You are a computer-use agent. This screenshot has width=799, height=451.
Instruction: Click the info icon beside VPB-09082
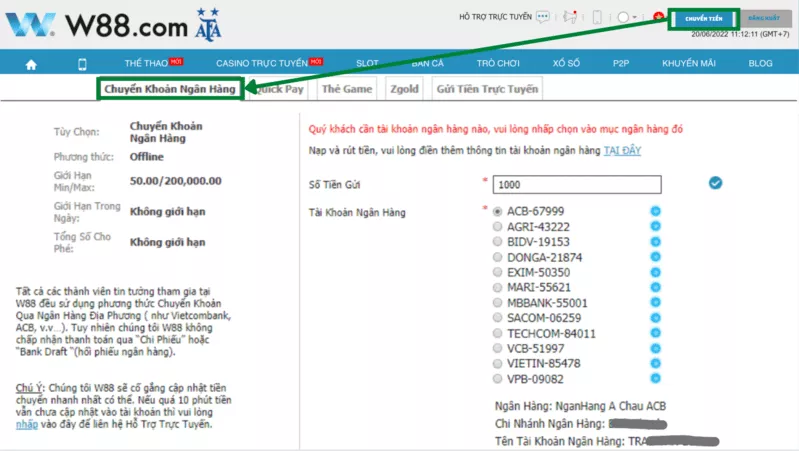coord(655,378)
